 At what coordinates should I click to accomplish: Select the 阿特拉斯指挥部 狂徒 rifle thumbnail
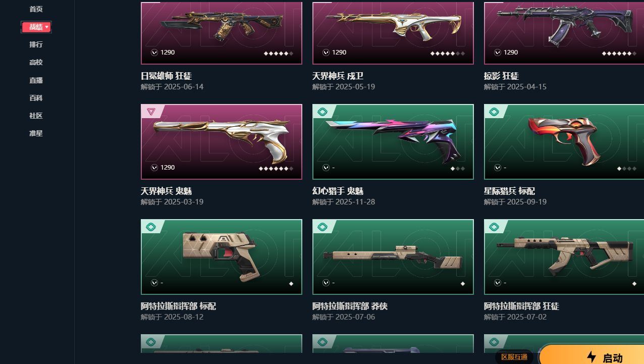[564, 257]
